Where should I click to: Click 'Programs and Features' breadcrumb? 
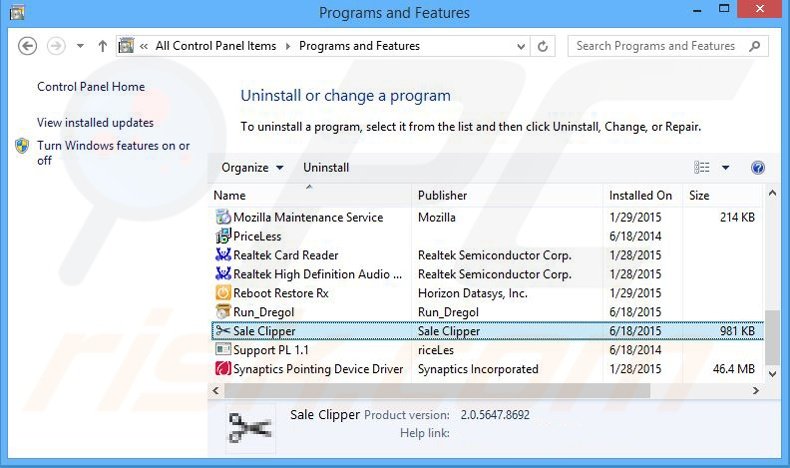click(x=359, y=46)
